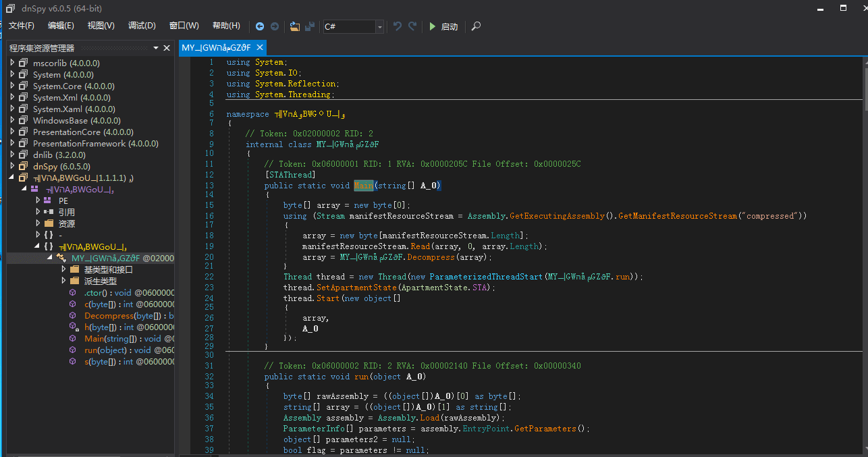
Task: Select System.Xml (4.0.0.0) in tree
Action: [x=72, y=97]
